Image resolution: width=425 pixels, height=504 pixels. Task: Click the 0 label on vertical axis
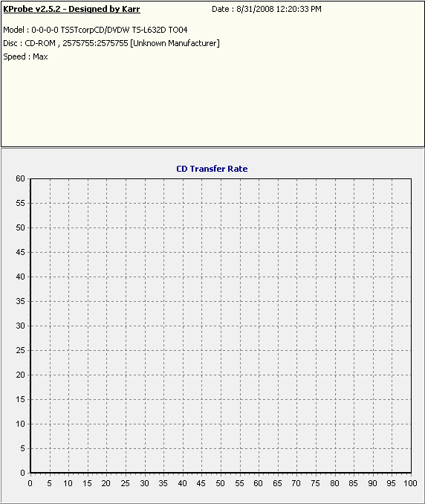click(22, 473)
